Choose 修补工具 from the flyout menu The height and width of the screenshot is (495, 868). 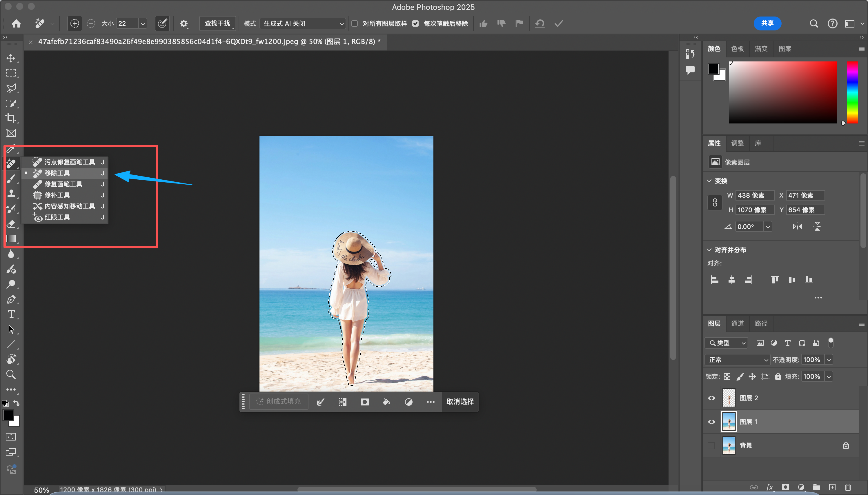coord(57,195)
